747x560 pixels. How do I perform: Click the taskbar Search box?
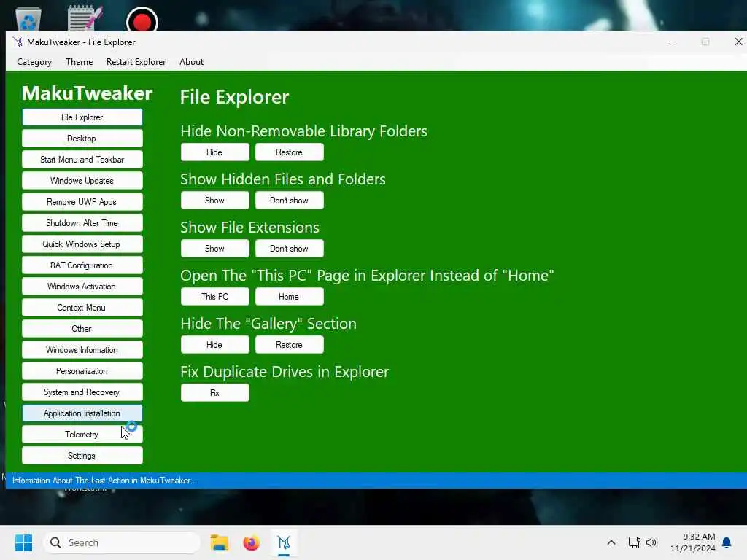(122, 542)
